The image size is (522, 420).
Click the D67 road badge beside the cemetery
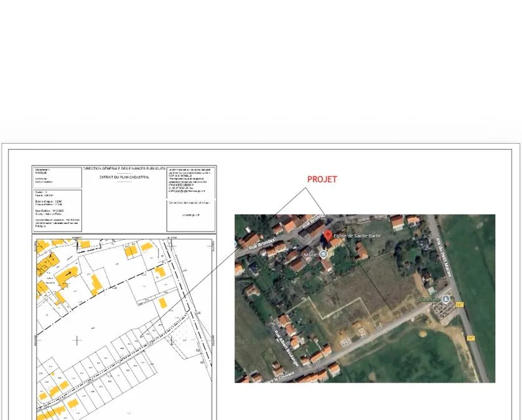click(459, 304)
